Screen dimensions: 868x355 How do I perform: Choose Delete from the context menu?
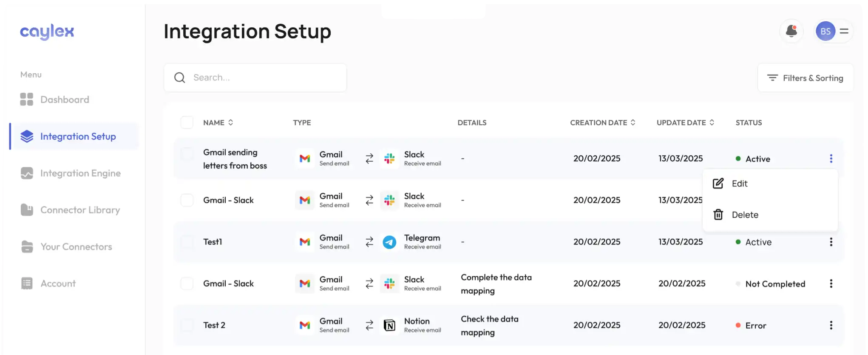pyautogui.click(x=744, y=215)
